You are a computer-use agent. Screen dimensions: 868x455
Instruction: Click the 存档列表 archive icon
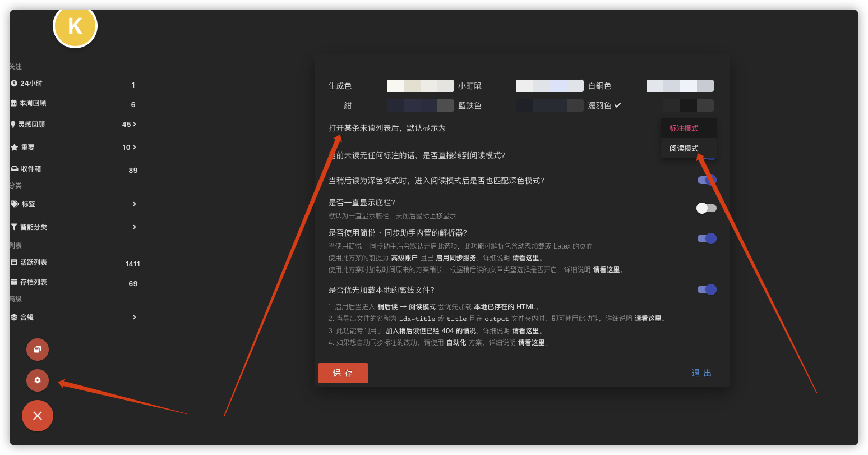[x=15, y=282]
